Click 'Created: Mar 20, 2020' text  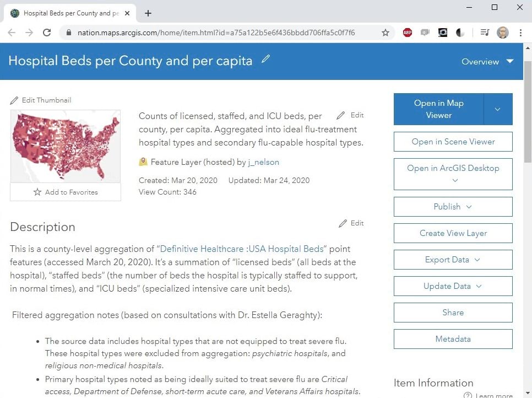click(178, 180)
